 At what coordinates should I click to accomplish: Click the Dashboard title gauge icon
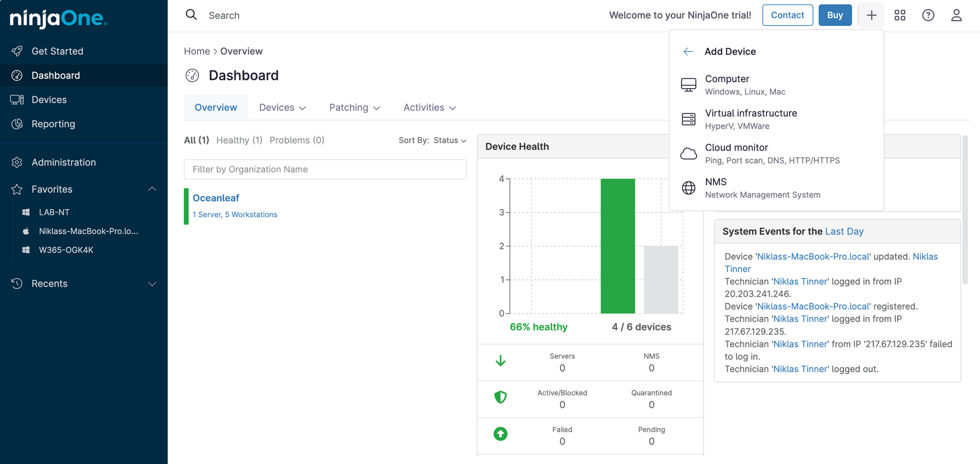pyautogui.click(x=192, y=75)
